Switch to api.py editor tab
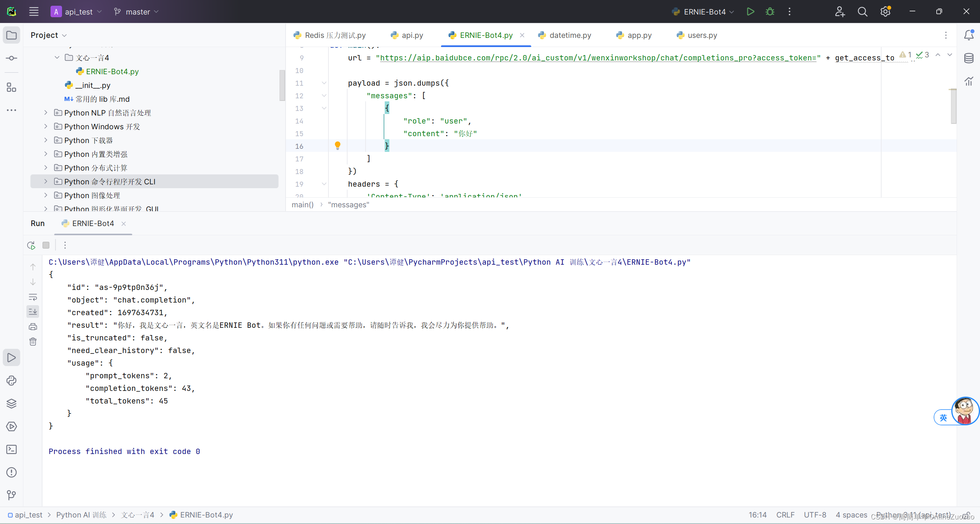This screenshot has height=524, width=980. click(407, 35)
